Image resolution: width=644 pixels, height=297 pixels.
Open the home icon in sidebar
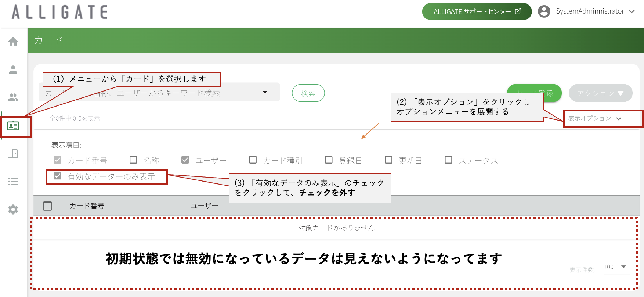coord(13,42)
